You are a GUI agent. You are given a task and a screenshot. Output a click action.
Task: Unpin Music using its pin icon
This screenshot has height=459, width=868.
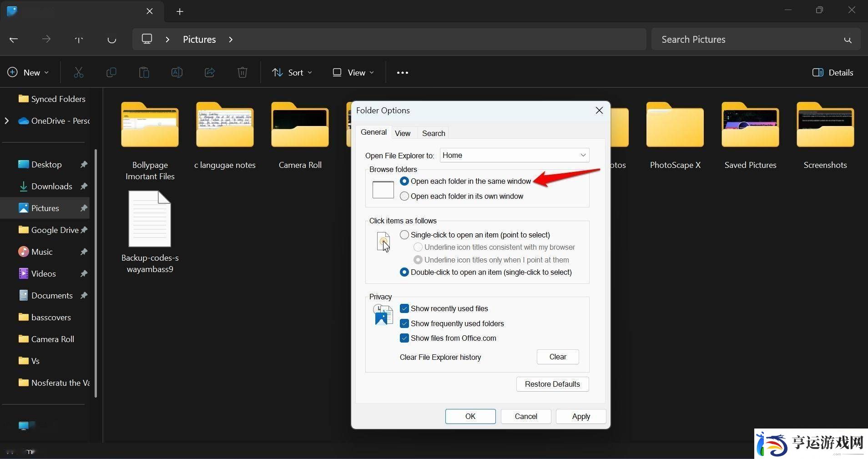coord(84,252)
